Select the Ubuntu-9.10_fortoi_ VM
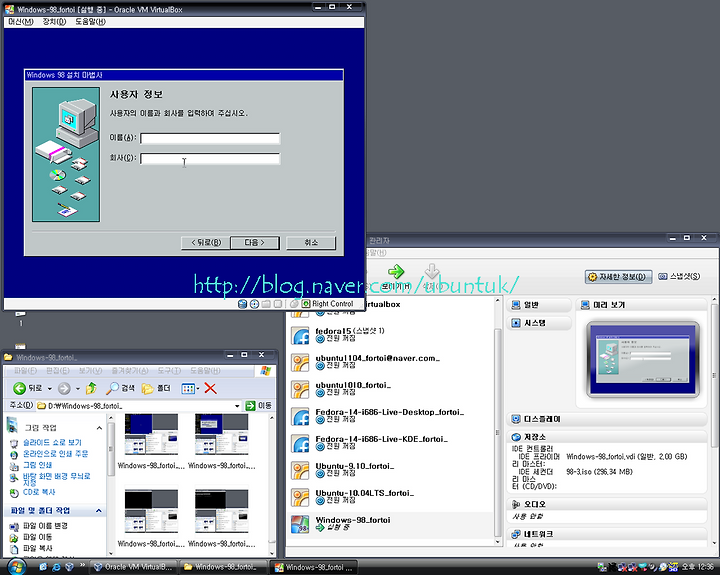Image resolution: width=720 pixels, height=575 pixels. pyautogui.click(x=390, y=470)
